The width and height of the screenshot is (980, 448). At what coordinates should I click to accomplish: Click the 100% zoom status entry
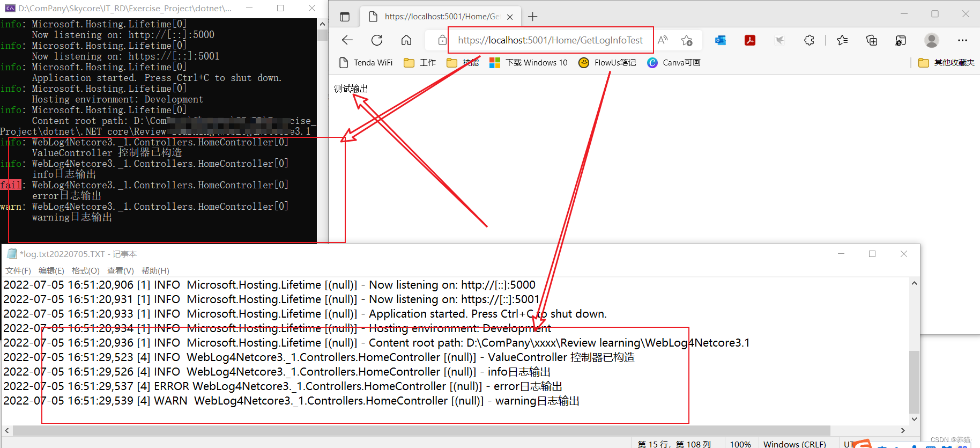coord(740,444)
